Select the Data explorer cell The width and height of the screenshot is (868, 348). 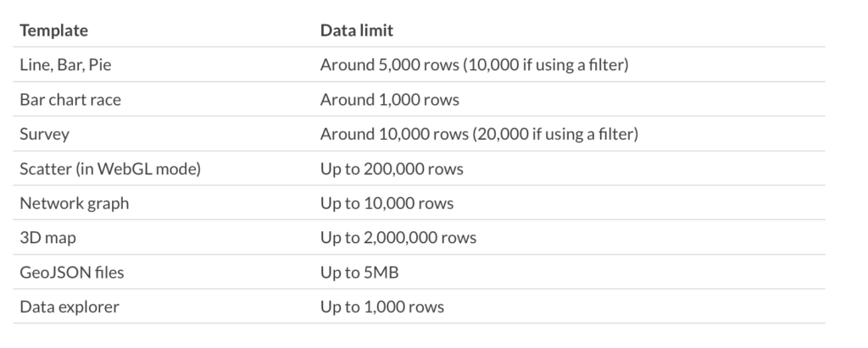coord(70,307)
